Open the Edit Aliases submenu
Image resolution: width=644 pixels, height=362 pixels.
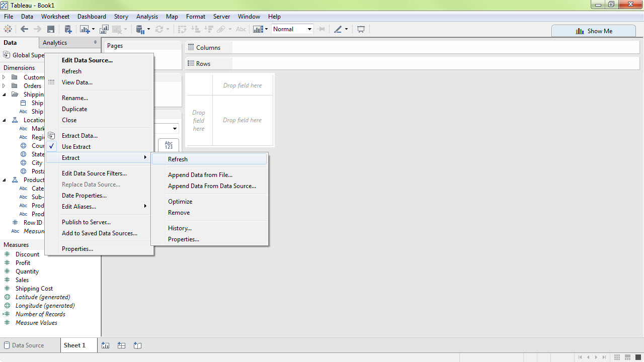pyautogui.click(x=99, y=207)
